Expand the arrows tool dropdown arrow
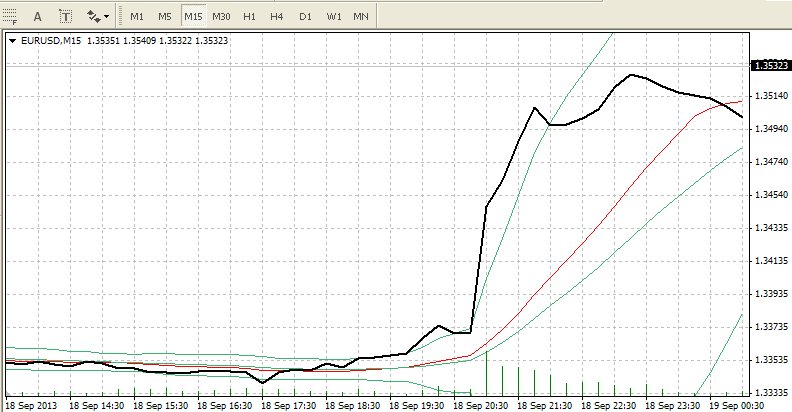792x412 pixels. (x=107, y=17)
